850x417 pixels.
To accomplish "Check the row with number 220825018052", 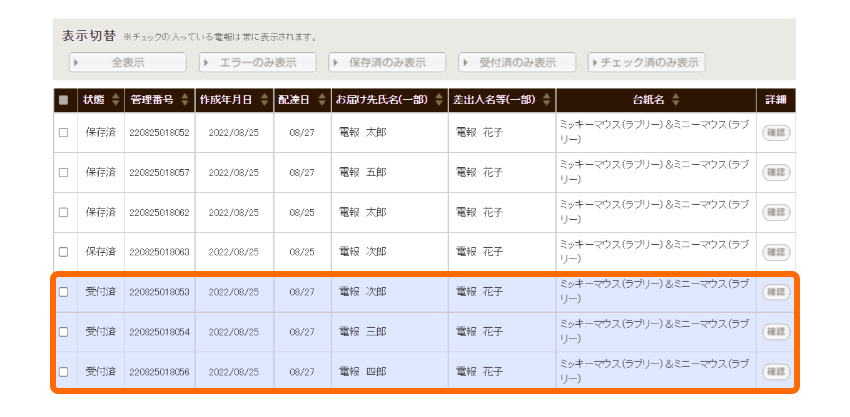I will click(x=63, y=132).
